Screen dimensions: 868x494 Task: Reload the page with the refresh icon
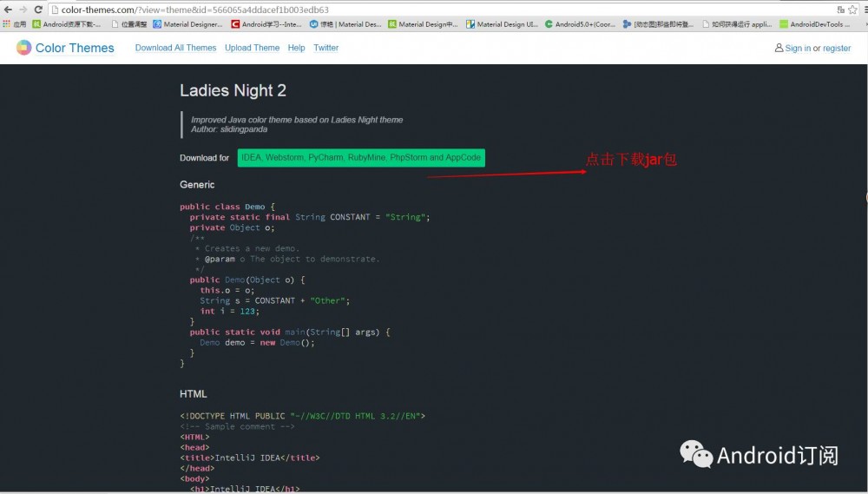(x=38, y=10)
